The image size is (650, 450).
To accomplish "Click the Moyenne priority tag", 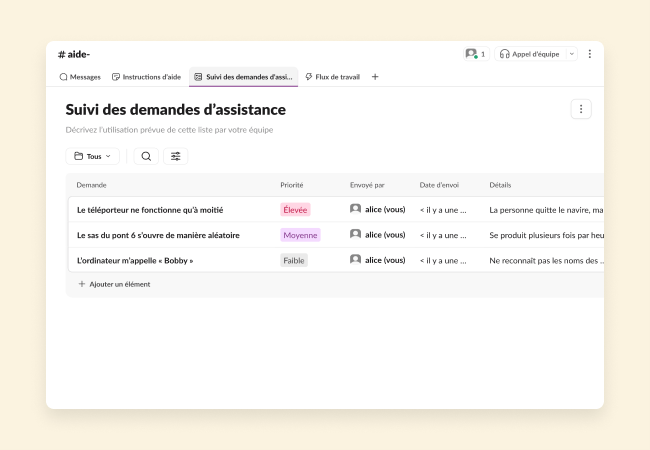I will tap(300, 235).
